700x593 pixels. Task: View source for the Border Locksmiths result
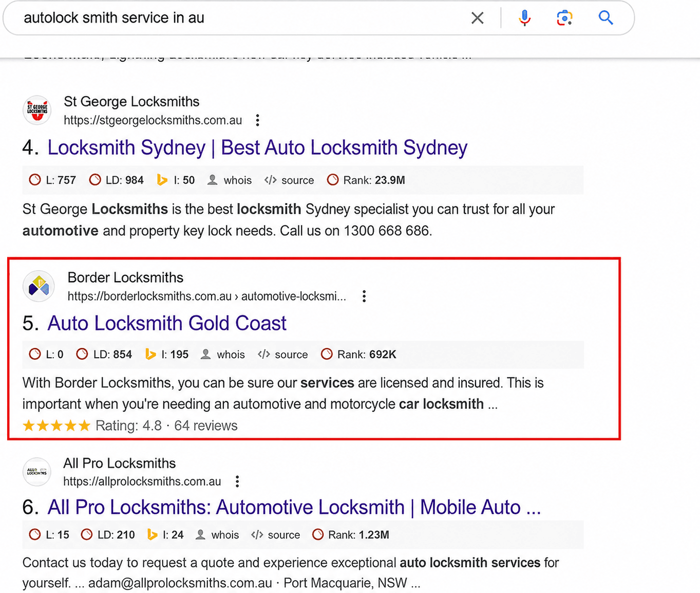tap(283, 355)
